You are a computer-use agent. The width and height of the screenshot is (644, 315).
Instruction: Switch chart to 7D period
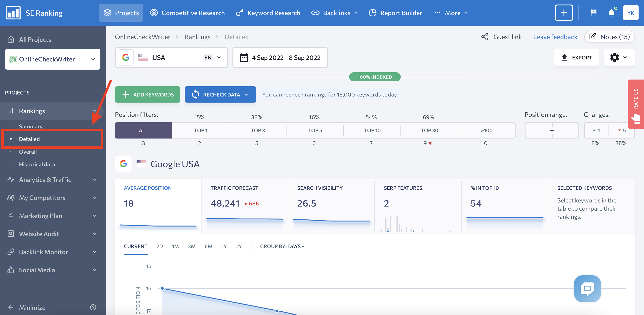pyautogui.click(x=159, y=246)
